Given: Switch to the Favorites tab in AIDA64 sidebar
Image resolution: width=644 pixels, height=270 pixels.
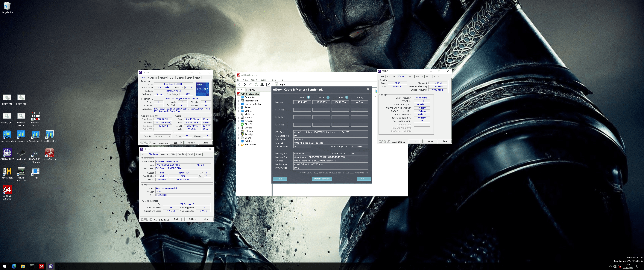Looking at the screenshot, I should click(x=250, y=90).
